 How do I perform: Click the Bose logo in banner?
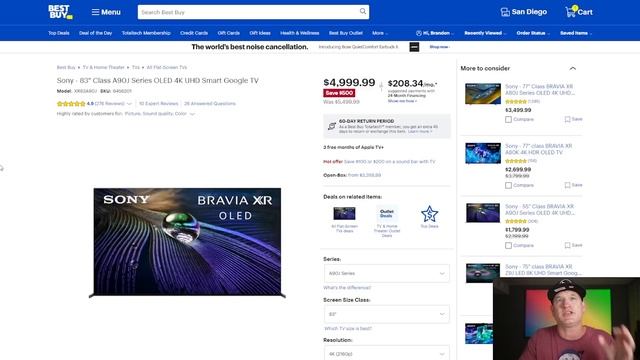[x=414, y=47]
